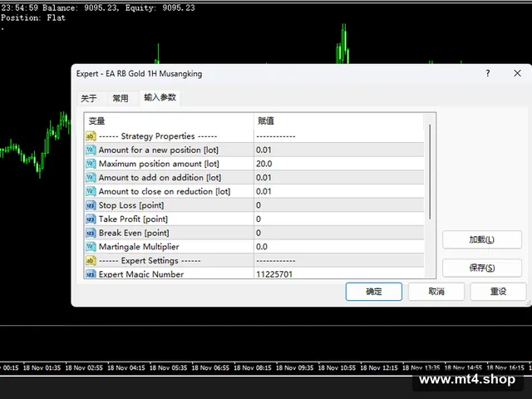Select the 'Martingale Multiplier' label
532x399 pixels.
tap(139, 247)
